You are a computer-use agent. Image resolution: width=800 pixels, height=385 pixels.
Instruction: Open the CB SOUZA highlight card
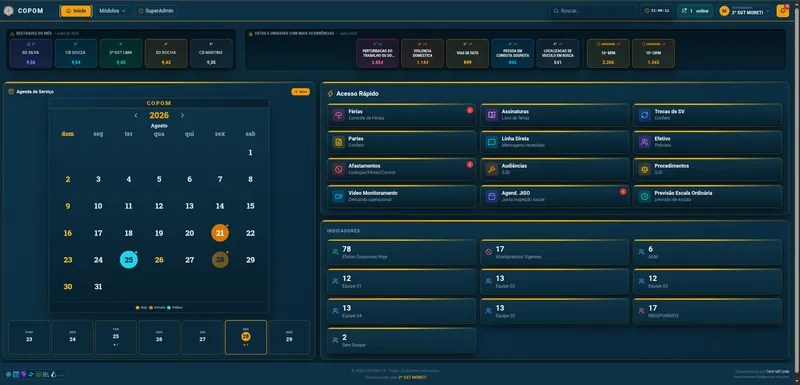76,53
